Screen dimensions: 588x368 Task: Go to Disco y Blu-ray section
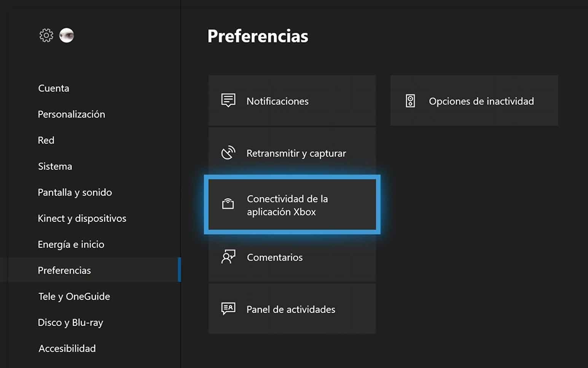[x=70, y=322]
